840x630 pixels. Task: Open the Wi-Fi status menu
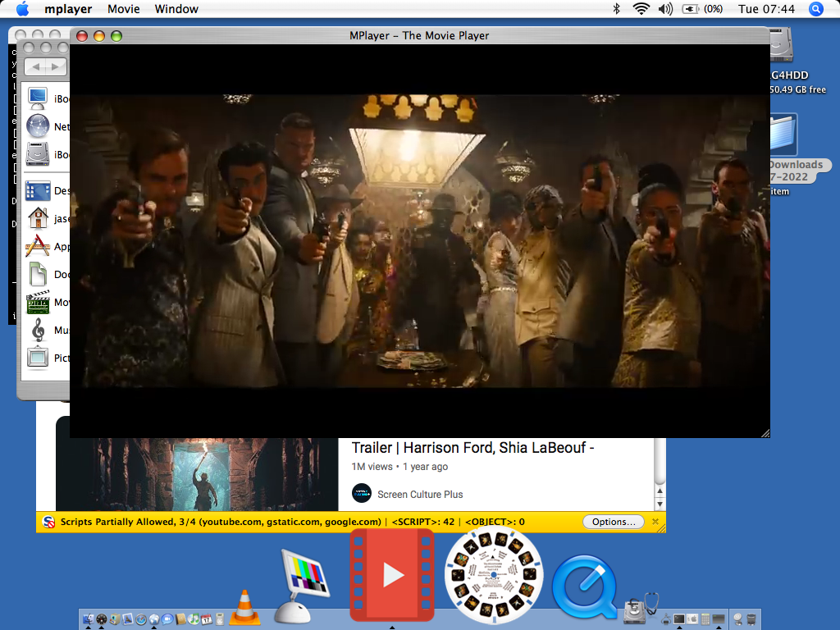(641, 8)
